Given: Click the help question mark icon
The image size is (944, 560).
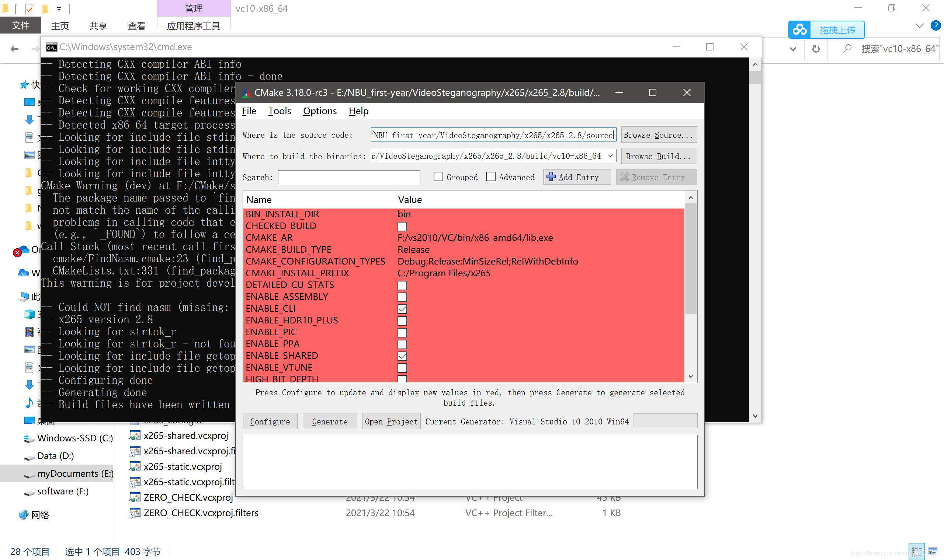Looking at the screenshot, I should 935,26.
